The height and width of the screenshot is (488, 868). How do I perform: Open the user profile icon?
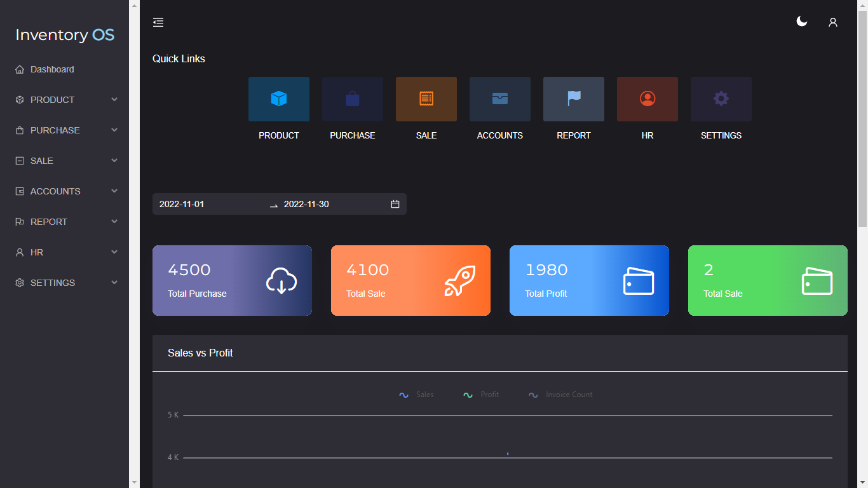(833, 22)
